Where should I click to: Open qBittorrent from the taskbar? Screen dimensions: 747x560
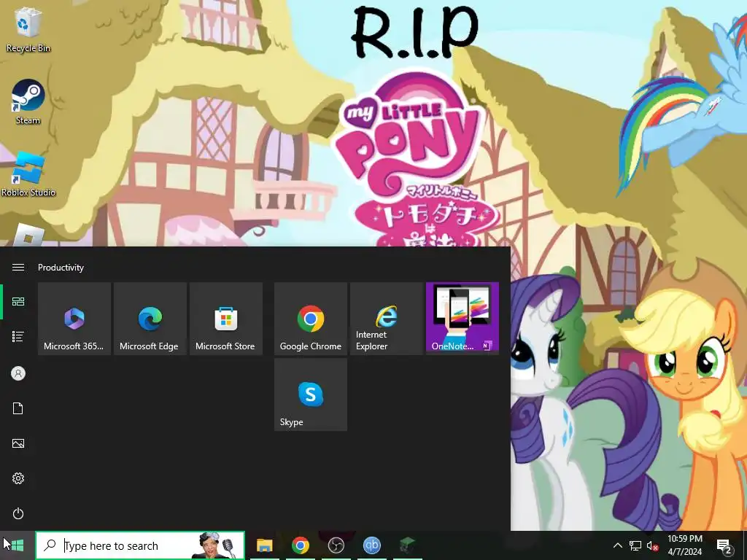coord(371,545)
